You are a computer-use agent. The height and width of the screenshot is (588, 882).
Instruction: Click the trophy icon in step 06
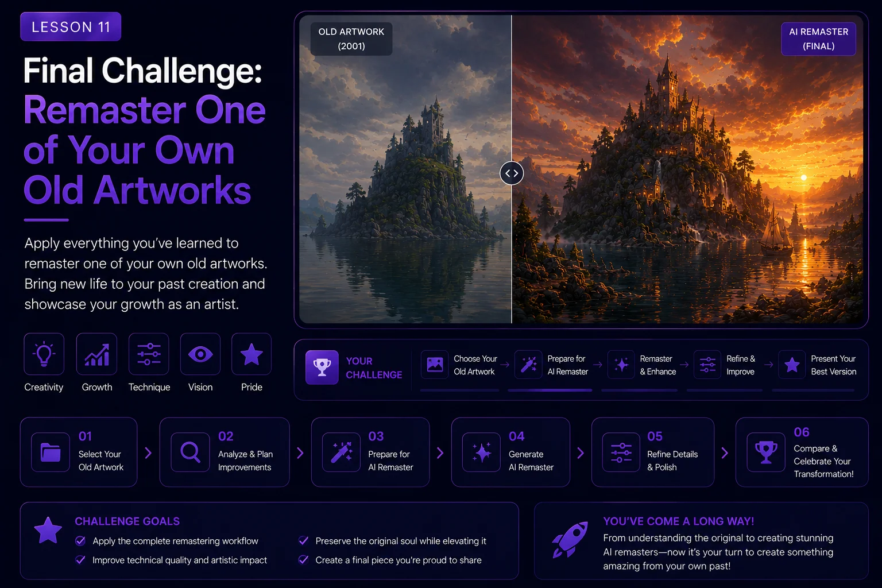point(766,452)
